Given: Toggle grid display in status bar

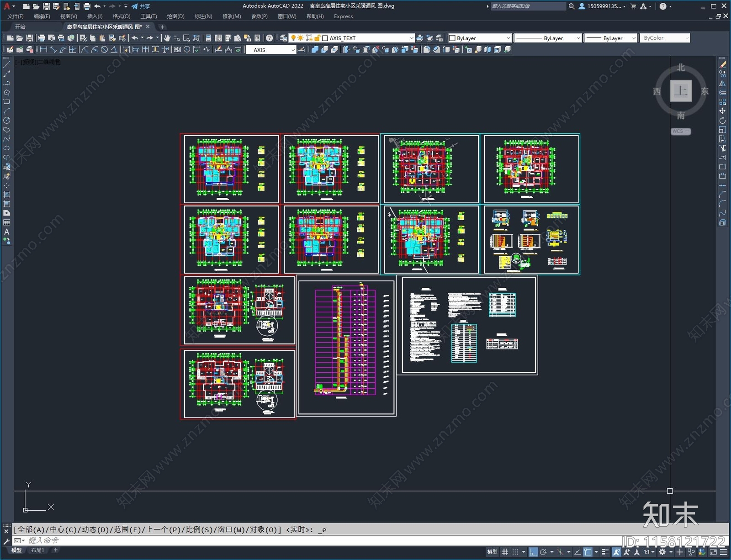Looking at the screenshot, I should coord(505,552).
